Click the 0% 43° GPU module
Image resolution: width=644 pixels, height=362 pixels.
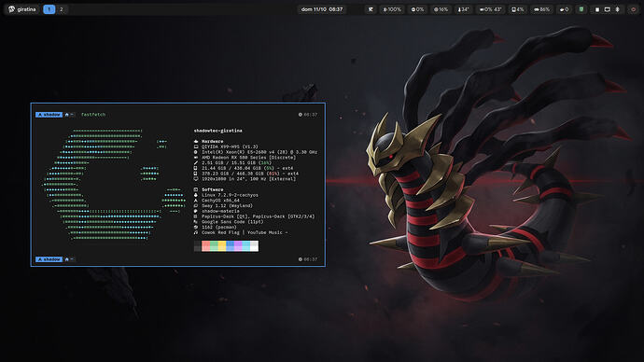pyautogui.click(x=490, y=9)
